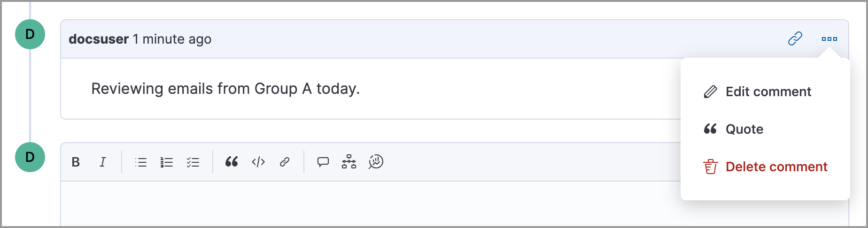
Task: Insert a timeline using hierarchy icon
Action: point(349,162)
